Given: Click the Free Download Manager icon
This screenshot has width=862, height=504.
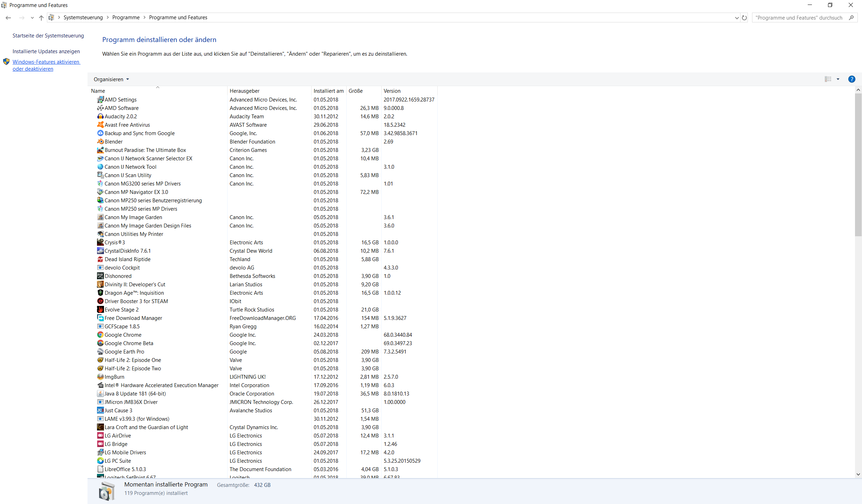Looking at the screenshot, I should click(100, 318).
